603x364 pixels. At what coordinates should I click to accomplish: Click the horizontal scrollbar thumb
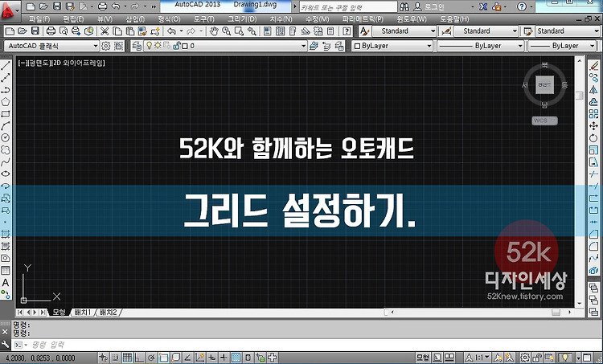click(x=556, y=312)
